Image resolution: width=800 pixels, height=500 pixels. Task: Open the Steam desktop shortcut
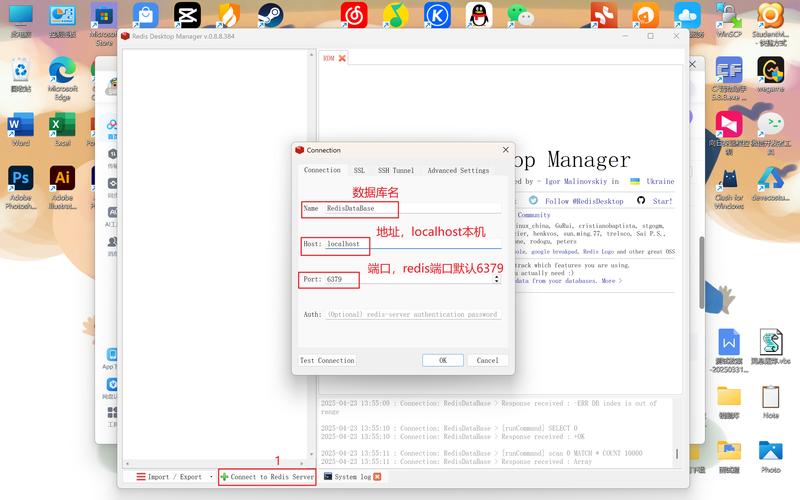click(x=270, y=15)
